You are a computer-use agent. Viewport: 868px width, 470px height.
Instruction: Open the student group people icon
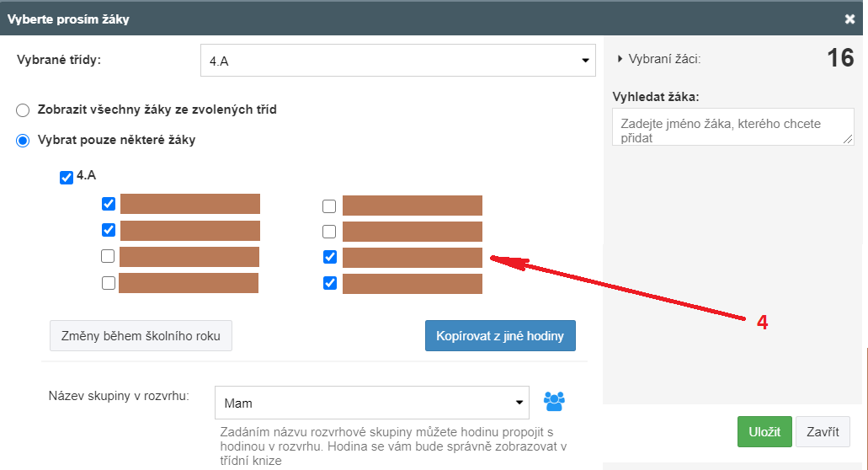[554, 402]
